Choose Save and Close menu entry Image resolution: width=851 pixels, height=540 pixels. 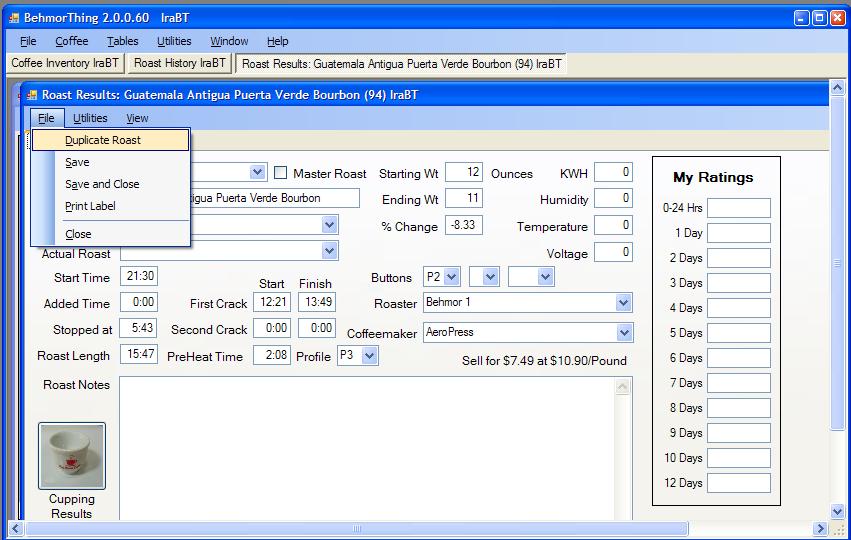pos(102,184)
